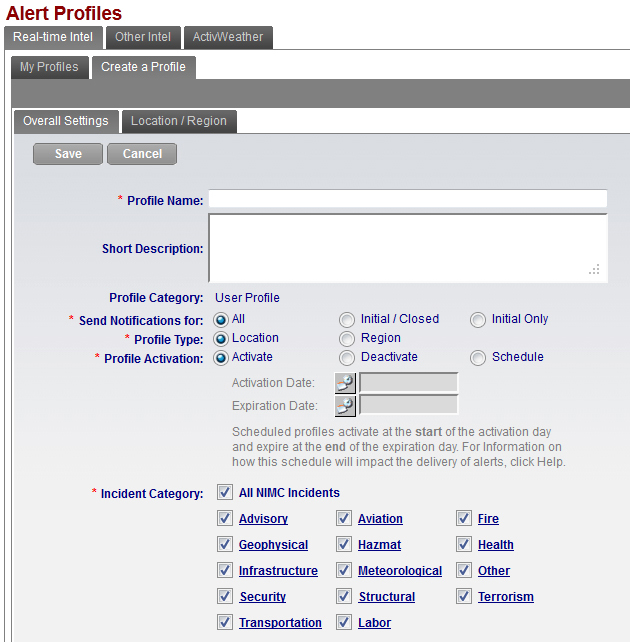Open the Location / Region settings tab
630x642 pixels.
click(x=179, y=122)
